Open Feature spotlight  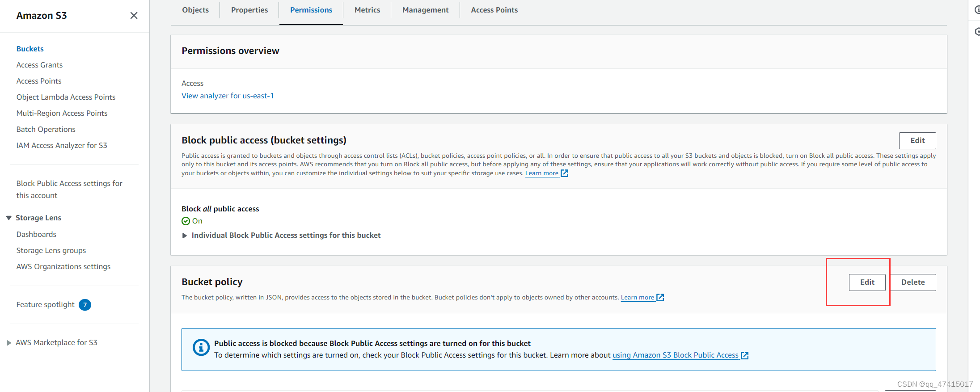(45, 304)
